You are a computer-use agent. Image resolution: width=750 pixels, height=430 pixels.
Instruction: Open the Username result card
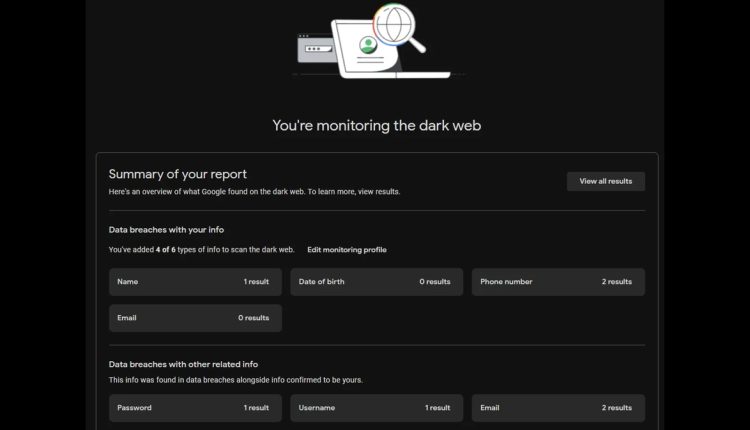coord(376,408)
